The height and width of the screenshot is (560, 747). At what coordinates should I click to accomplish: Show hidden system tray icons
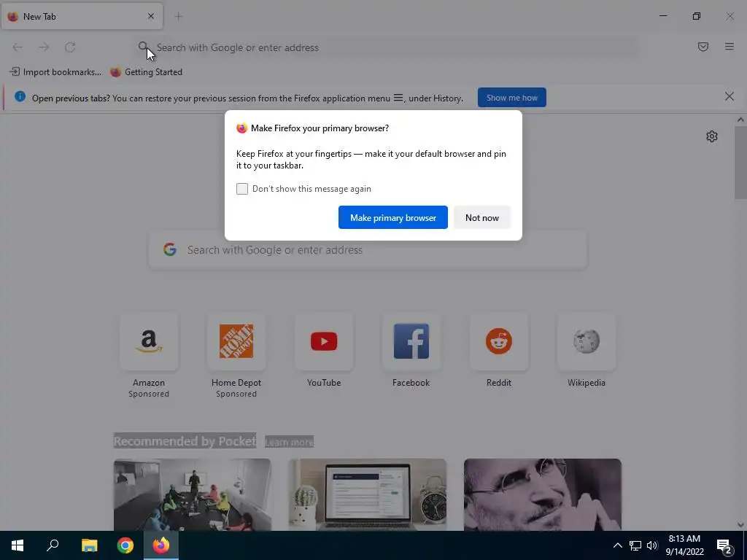pyautogui.click(x=617, y=545)
